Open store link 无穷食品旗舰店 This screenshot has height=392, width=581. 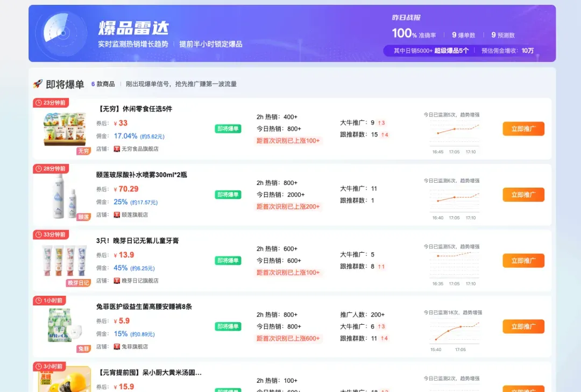[140, 149]
